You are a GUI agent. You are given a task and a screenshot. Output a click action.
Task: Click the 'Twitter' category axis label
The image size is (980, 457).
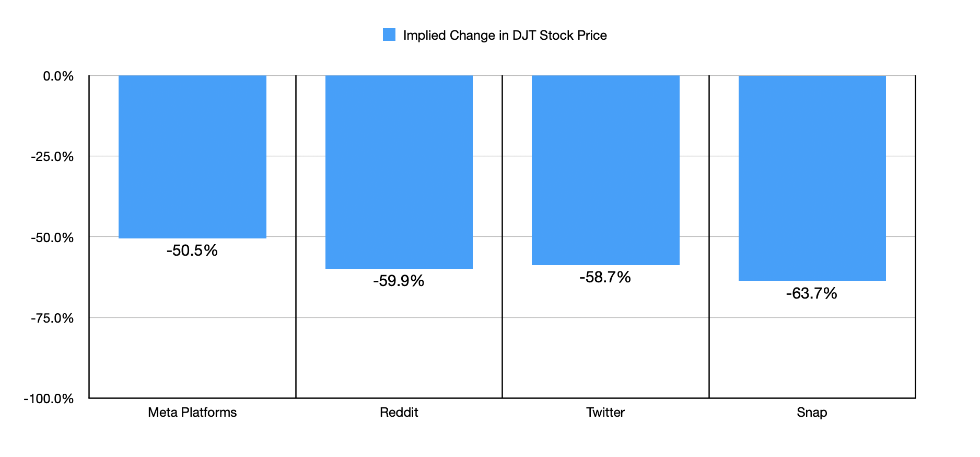point(605,413)
